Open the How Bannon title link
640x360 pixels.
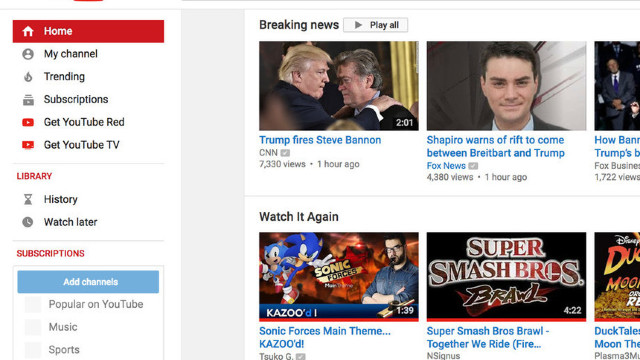(617, 147)
